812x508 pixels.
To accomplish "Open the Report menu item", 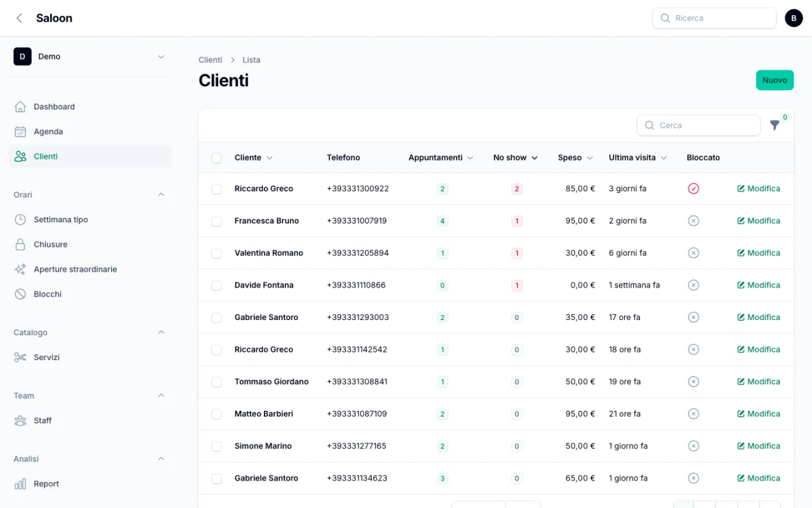I will (90, 484).
